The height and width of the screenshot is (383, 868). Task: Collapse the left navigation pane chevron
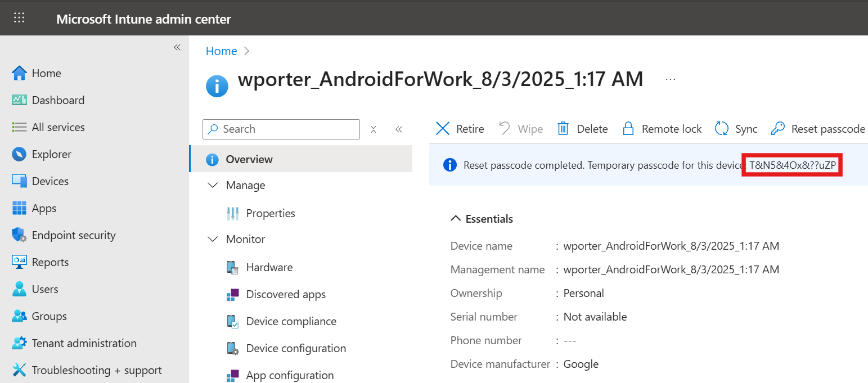[x=177, y=47]
